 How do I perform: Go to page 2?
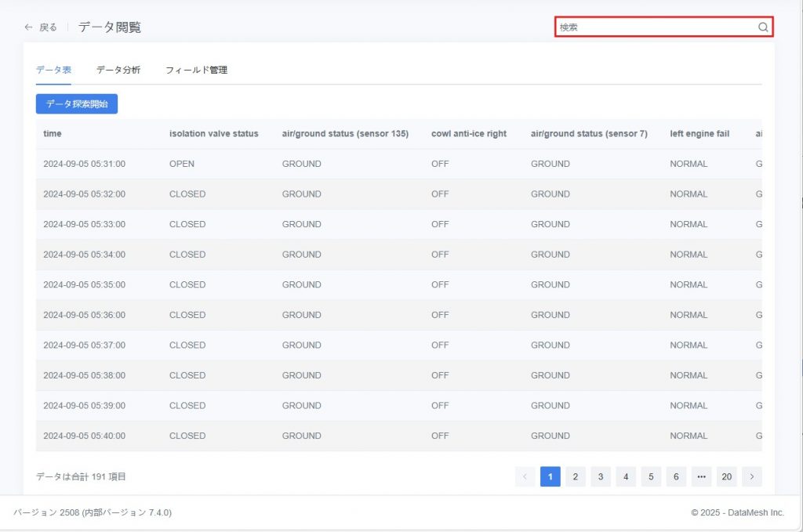tap(575, 476)
